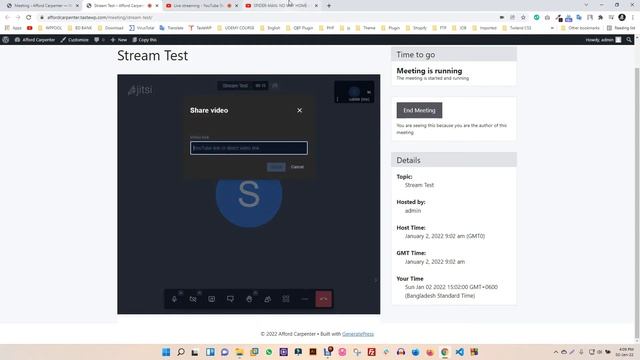Screen dimensions: 640x360
Task: Raise hand in Jitsi toolbar
Action: (x=249, y=299)
